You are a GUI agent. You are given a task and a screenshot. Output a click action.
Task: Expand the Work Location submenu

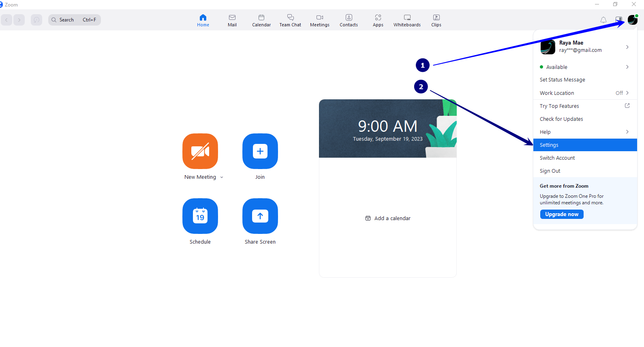pyautogui.click(x=585, y=93)
